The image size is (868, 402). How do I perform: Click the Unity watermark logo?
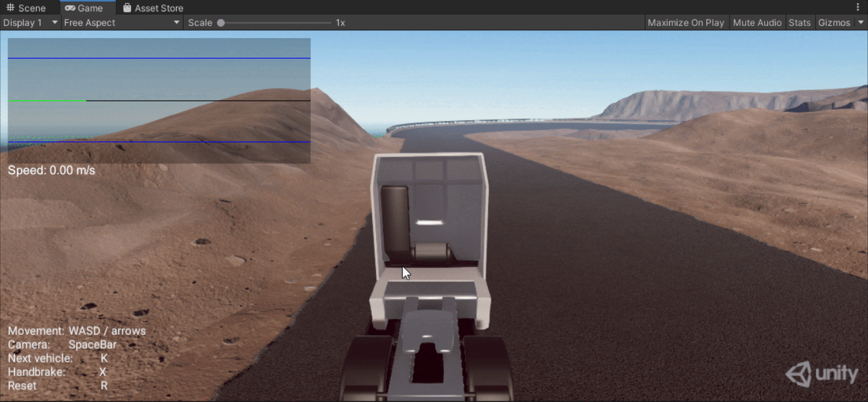pyautogui.click(x=823, y=374)
